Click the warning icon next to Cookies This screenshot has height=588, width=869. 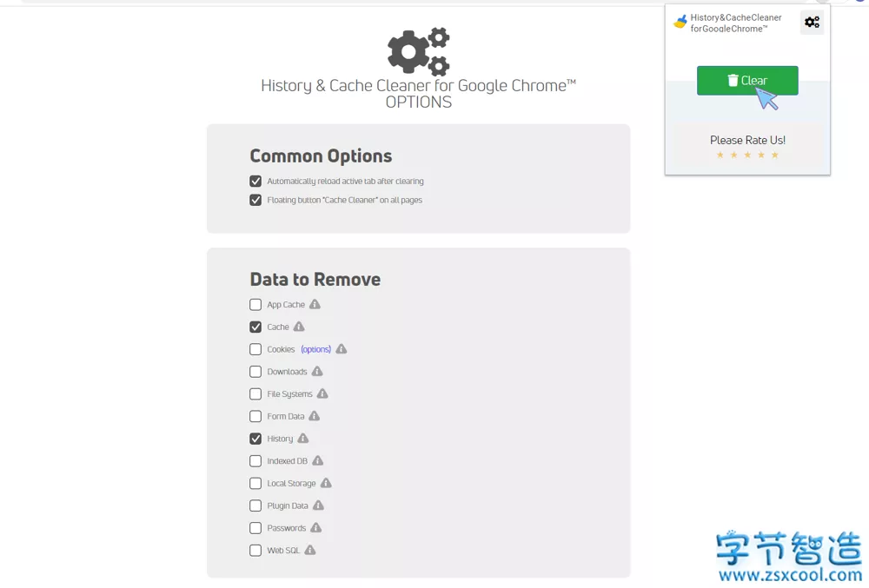click(342, 349)
